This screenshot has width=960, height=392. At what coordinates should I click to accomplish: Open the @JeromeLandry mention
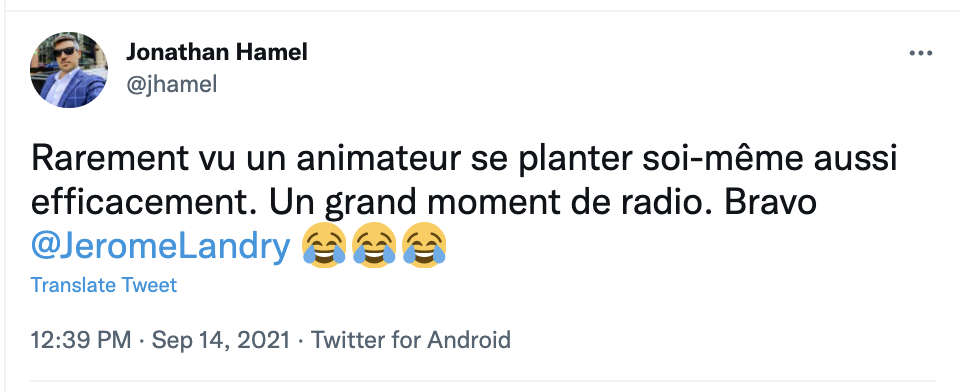(x=160, y=247)
